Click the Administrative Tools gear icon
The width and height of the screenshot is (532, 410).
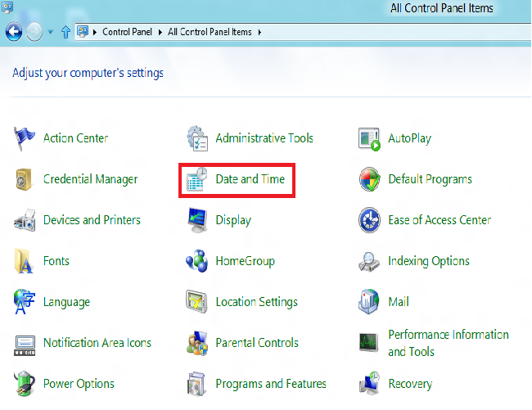click(x=197, y=138)
